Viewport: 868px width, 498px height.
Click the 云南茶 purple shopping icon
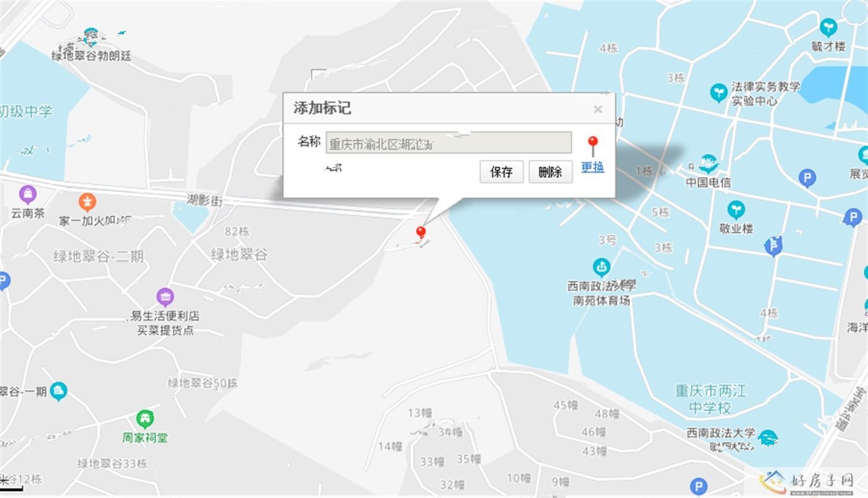pos(28,194)
